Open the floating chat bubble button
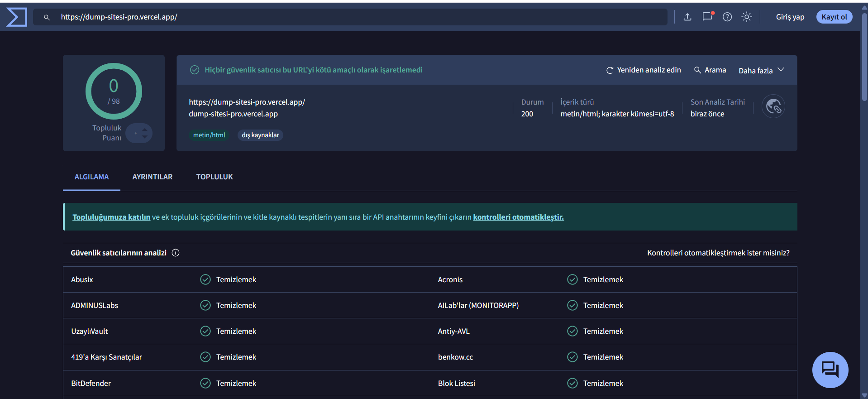Image resolution: width=868 pixels, height=399 pixels. coord(830,370)
